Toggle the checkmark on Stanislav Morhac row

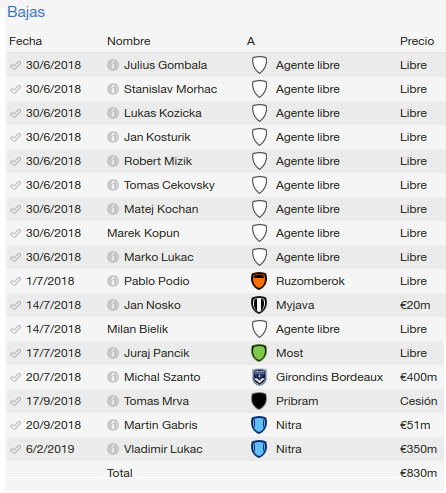tap(15, 89)
